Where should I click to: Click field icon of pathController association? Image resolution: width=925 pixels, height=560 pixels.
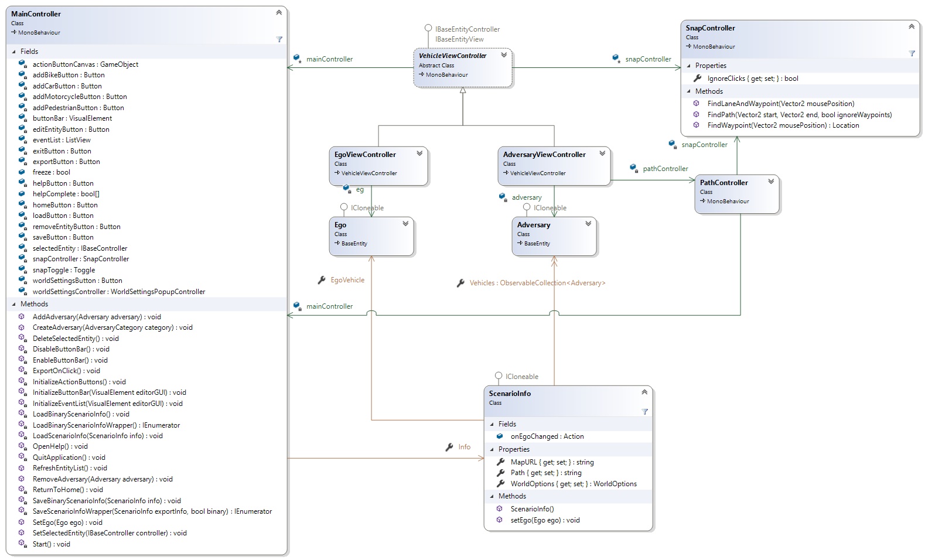[x=634, y=169]
